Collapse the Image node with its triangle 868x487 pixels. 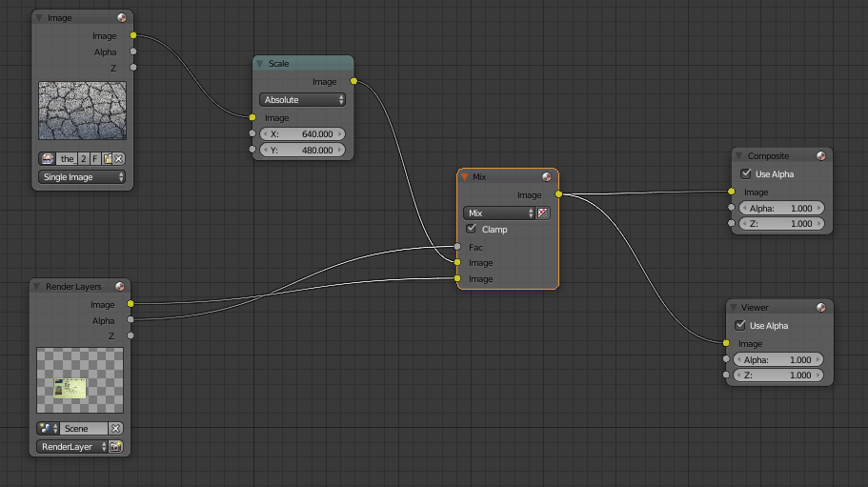pyautogui.click(x=39, y=18)
